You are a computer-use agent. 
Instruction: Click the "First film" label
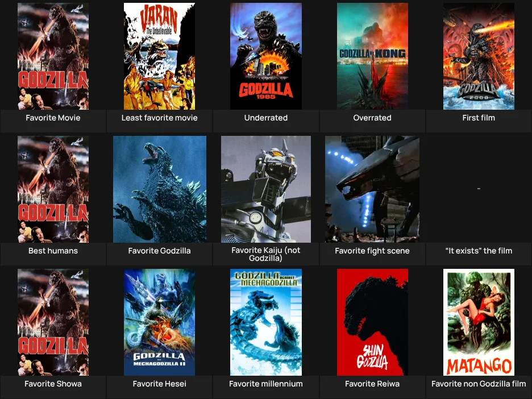tap(479, 118)
